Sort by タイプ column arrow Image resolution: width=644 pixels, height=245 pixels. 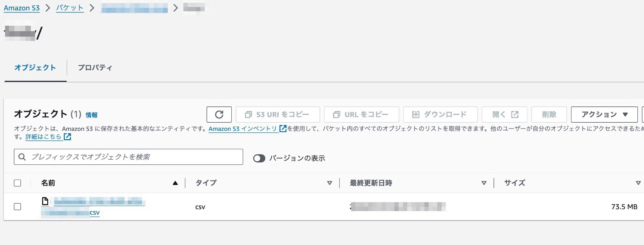[330, 183]
